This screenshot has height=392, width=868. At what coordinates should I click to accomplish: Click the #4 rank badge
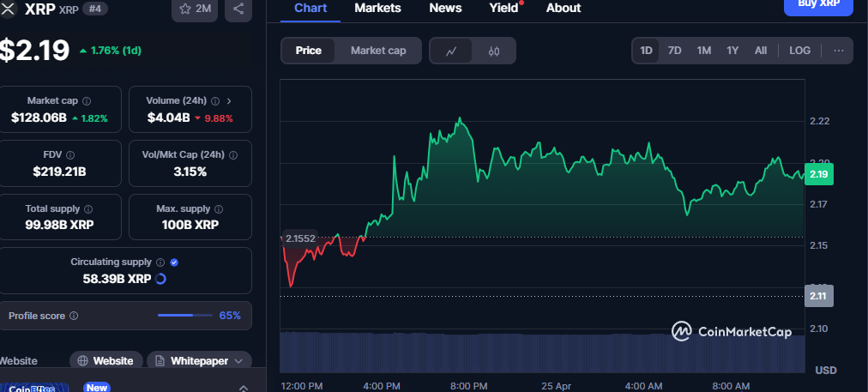(x=95, y=9)
